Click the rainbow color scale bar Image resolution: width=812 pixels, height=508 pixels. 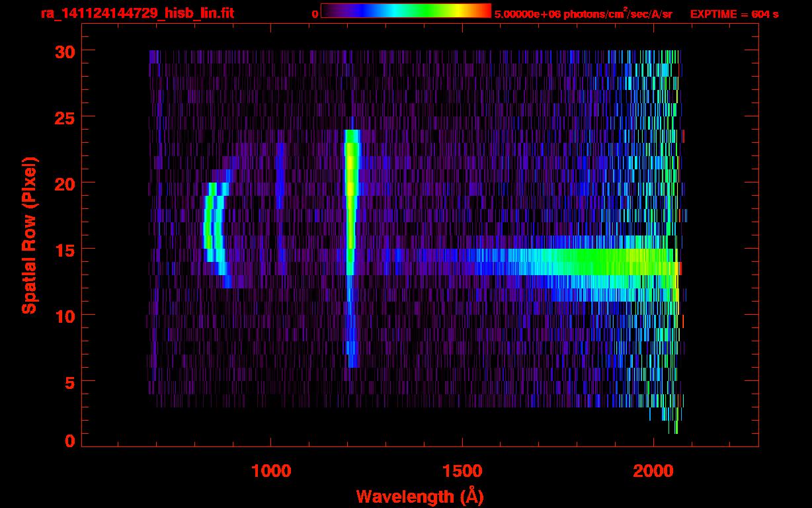[x=406, y=11]
